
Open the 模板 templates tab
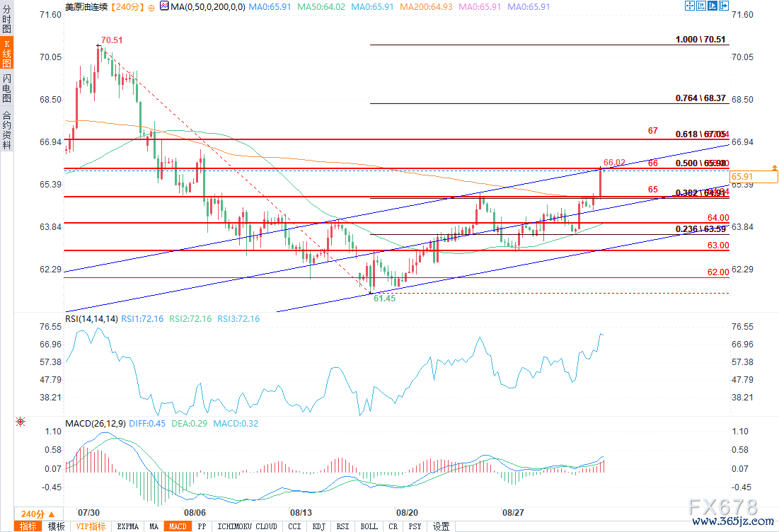pos(56,526)
